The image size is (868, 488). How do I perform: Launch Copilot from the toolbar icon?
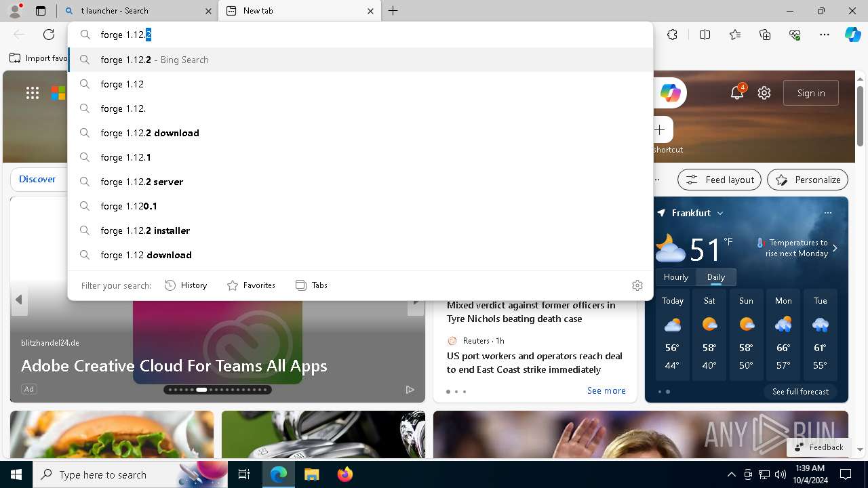point(852,35)
